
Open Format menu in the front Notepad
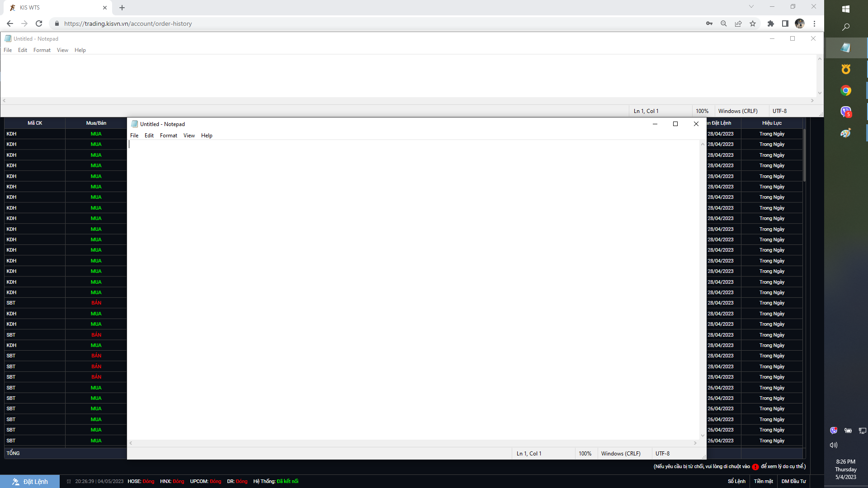[168, 136]
